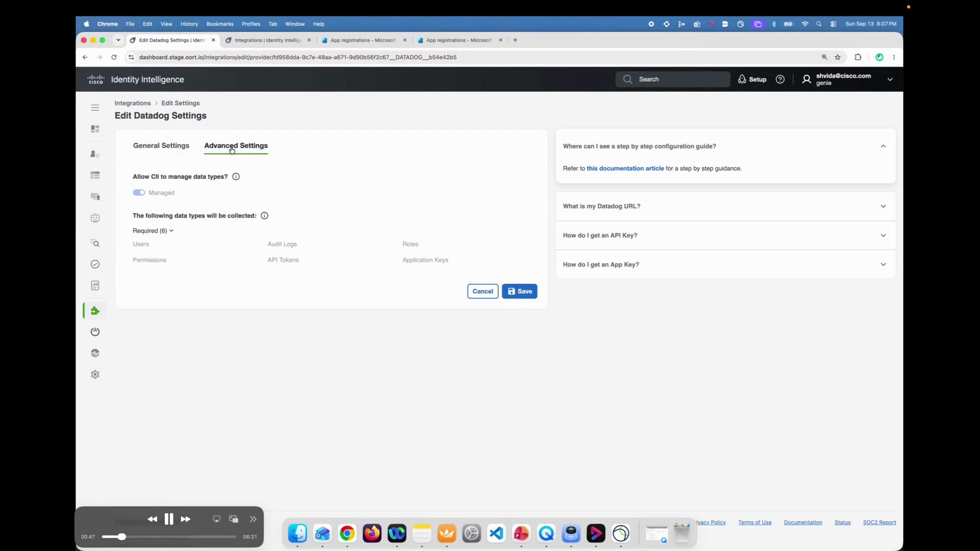The height and width of the screenshot is (551, 980).
Task: Open this documentation article link
Action: [x=625, y=168]
